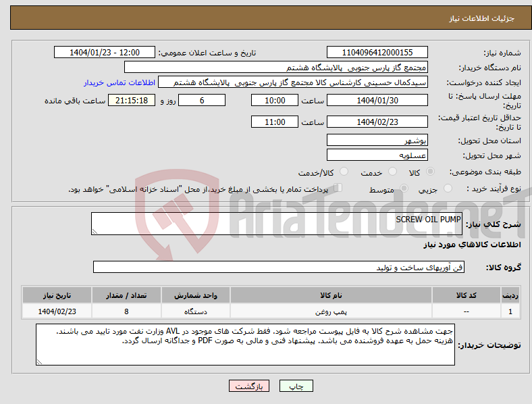
Task: Click the deadline time field 10:00
Action: click(275, 101)
